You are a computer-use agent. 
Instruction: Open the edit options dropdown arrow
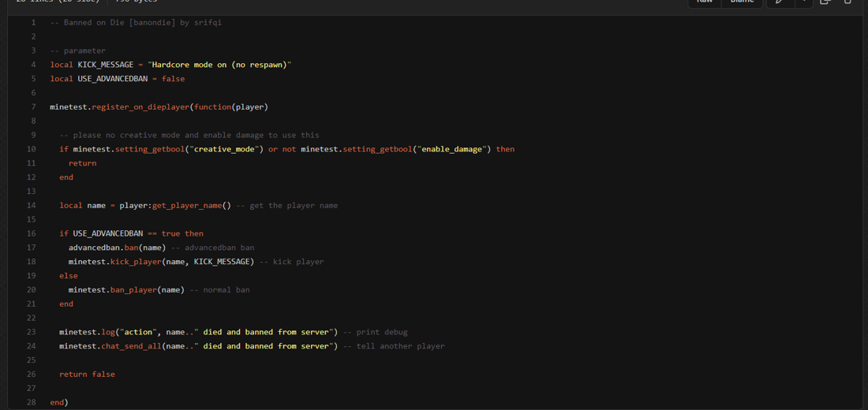803,2
